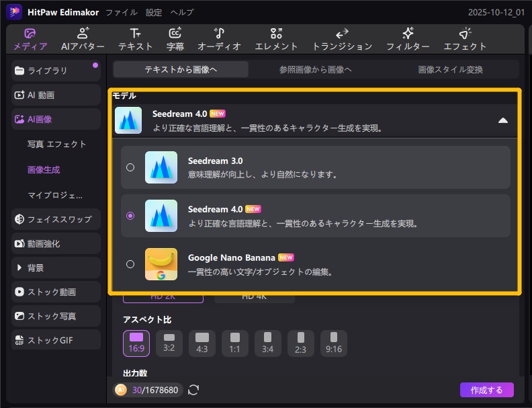Select the Seedream 3.0 radio button
Screen dimensions: 532x408
click(x=130, y=167)
